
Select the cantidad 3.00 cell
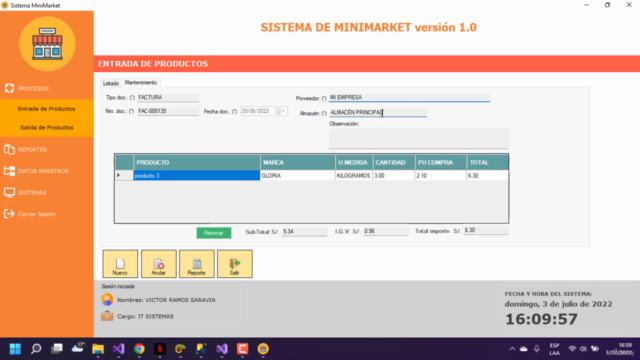[393, 176]
